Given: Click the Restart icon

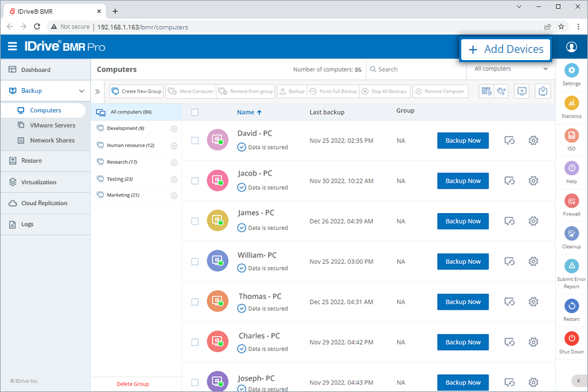Looking at the screenshot, I should pos(571,306).
